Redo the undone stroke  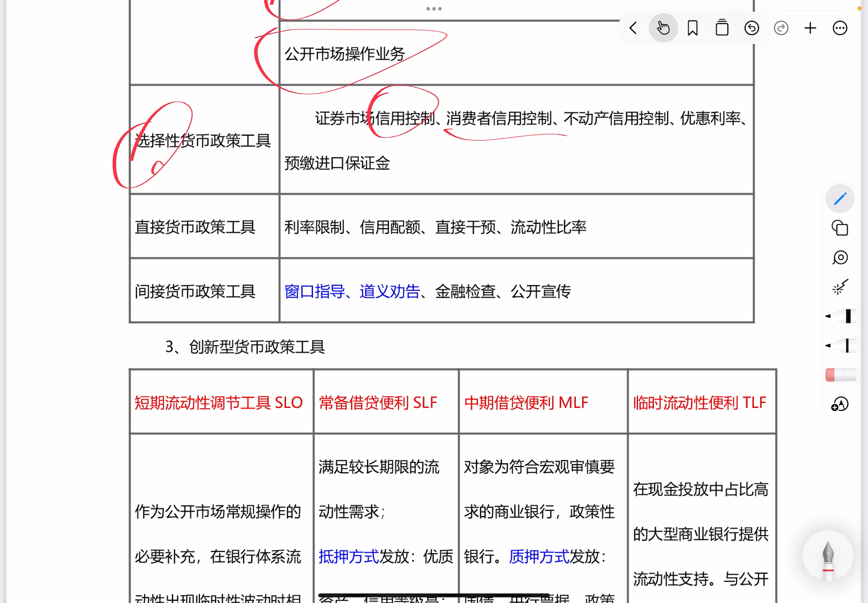[x=781, y=28]
